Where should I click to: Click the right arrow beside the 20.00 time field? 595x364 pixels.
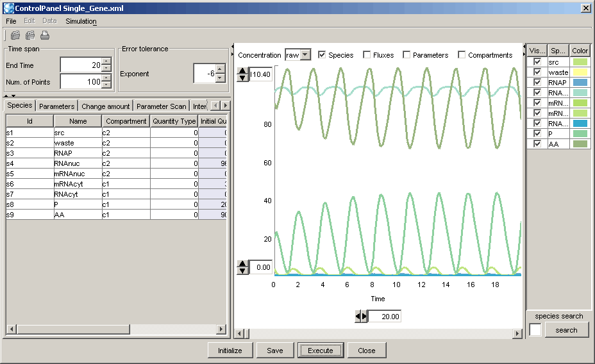click(x=364, y=316)
